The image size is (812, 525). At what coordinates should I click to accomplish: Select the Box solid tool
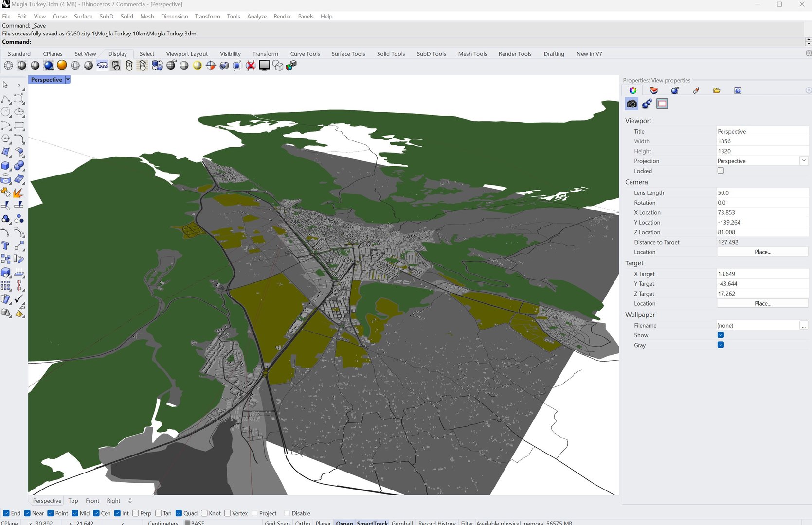click(6, 166)
